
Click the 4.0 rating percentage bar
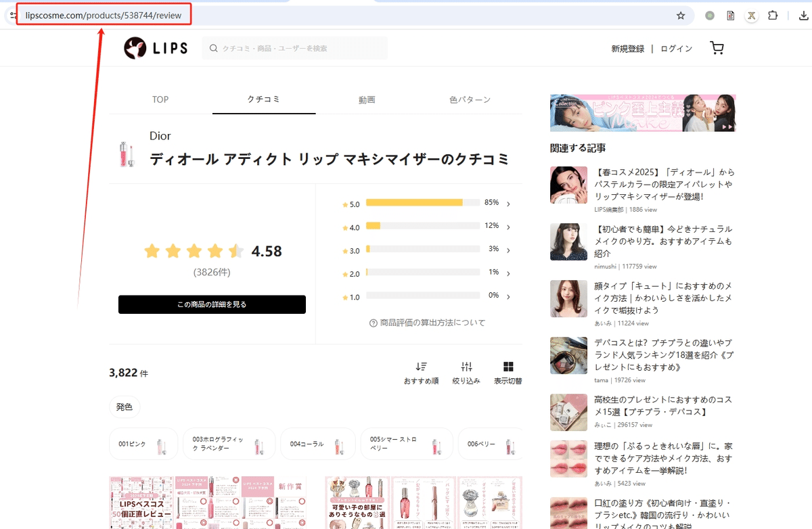pyautogui.click(x=423, y=226)
